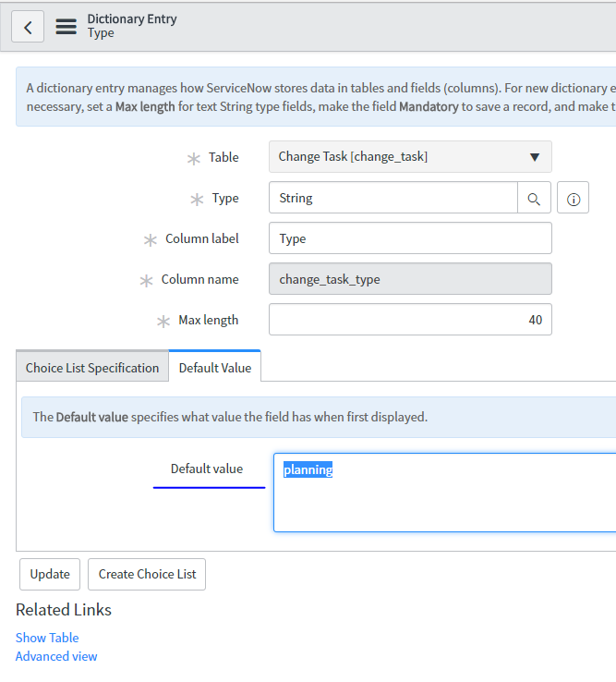Edit the Column label field
The height and width of the screenshot is (682, 616).
pos(410,238)
